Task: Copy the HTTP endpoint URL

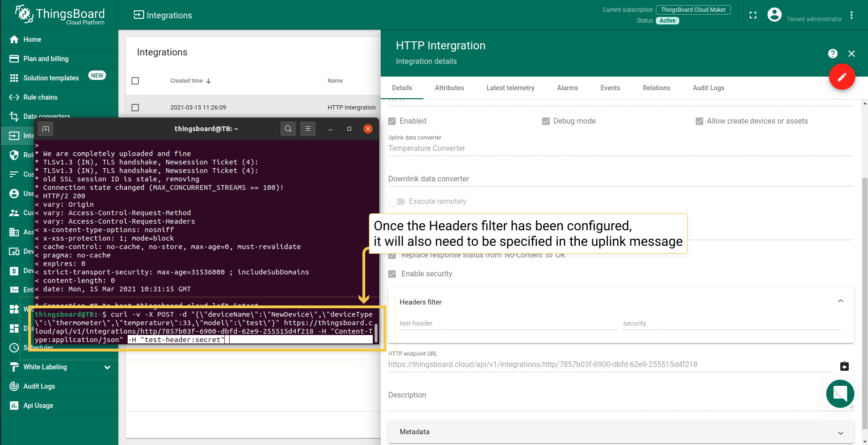Action: [x=844, y=366]
